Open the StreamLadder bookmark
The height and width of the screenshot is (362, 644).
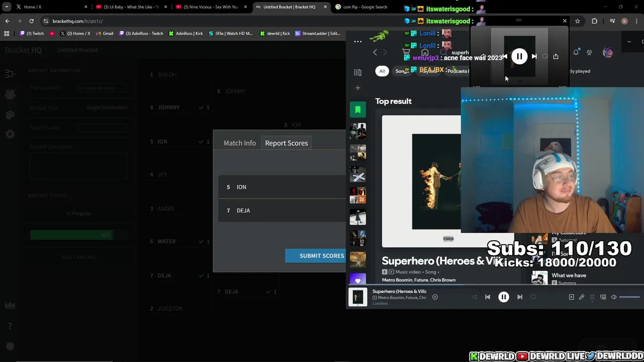tap(318, 34)
